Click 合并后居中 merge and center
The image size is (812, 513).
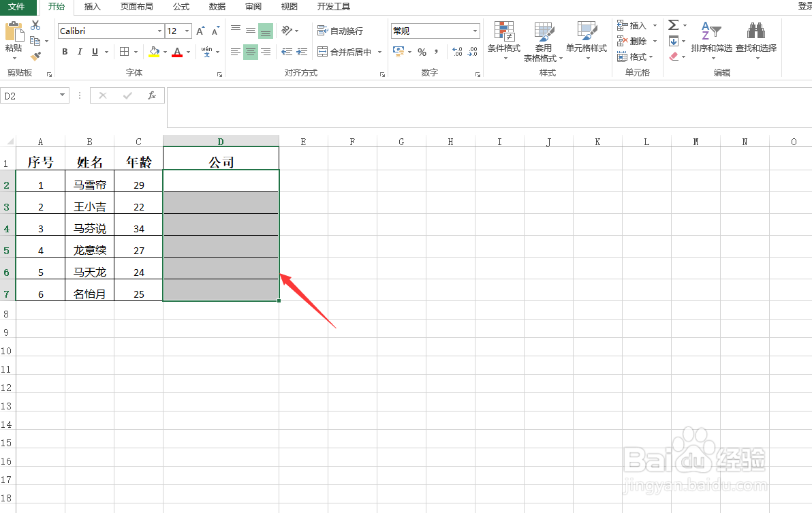click(x=345, y=52)
